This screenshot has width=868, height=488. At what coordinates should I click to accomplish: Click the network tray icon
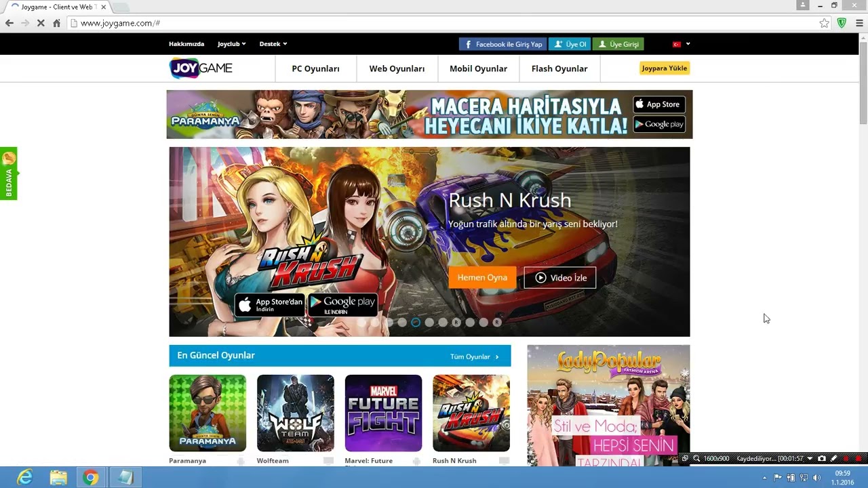[804, 478]
